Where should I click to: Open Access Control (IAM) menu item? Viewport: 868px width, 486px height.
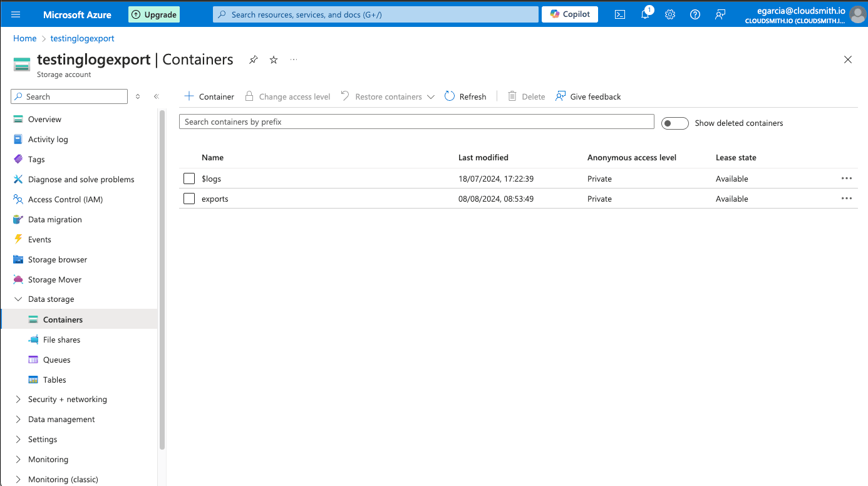(x=65, y=199)
